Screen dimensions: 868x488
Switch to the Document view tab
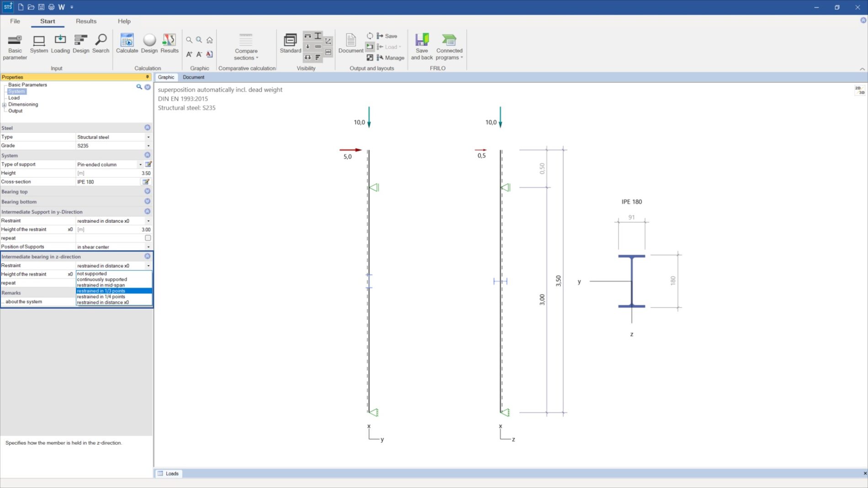coord(193,77)
